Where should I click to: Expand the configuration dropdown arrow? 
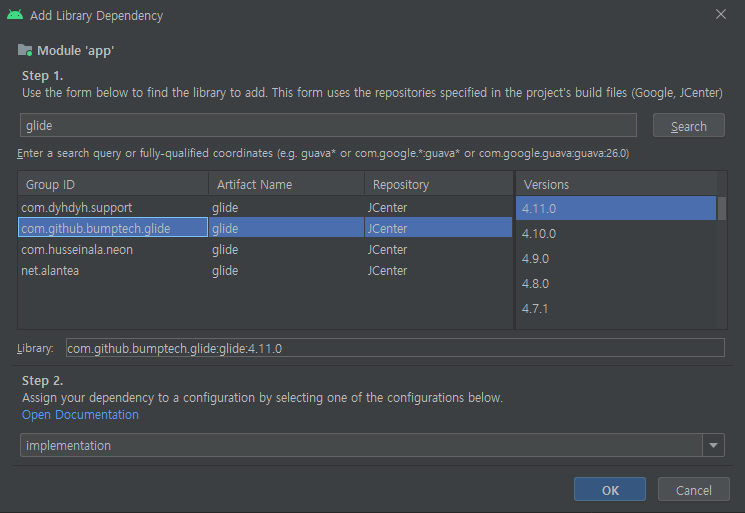(713, 445)
